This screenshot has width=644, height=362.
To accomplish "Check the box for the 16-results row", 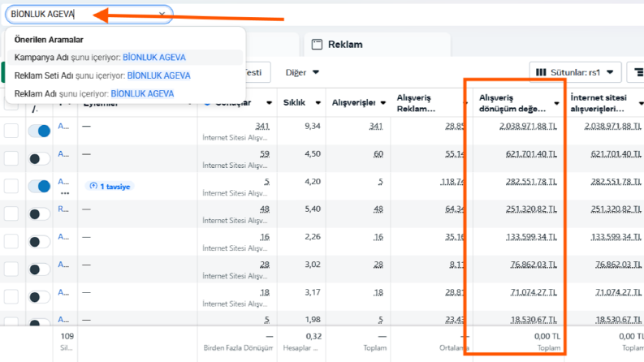I will 11,241.
